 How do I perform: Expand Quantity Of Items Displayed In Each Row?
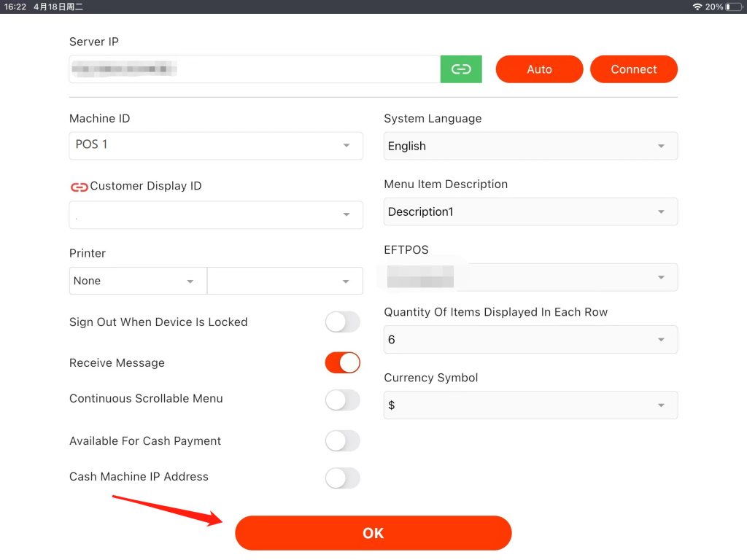pos(530,340)
